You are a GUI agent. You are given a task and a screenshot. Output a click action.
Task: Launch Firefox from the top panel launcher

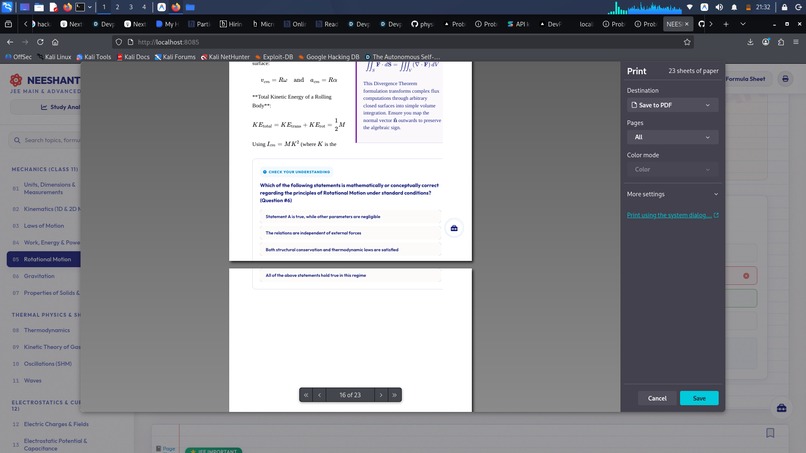[x=67, y=7]
